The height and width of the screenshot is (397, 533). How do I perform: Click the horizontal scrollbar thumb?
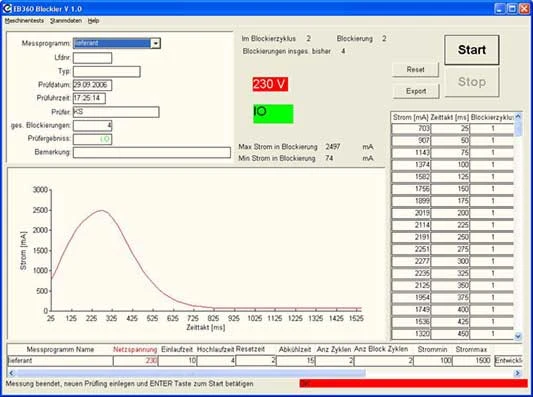click(191, 373)
